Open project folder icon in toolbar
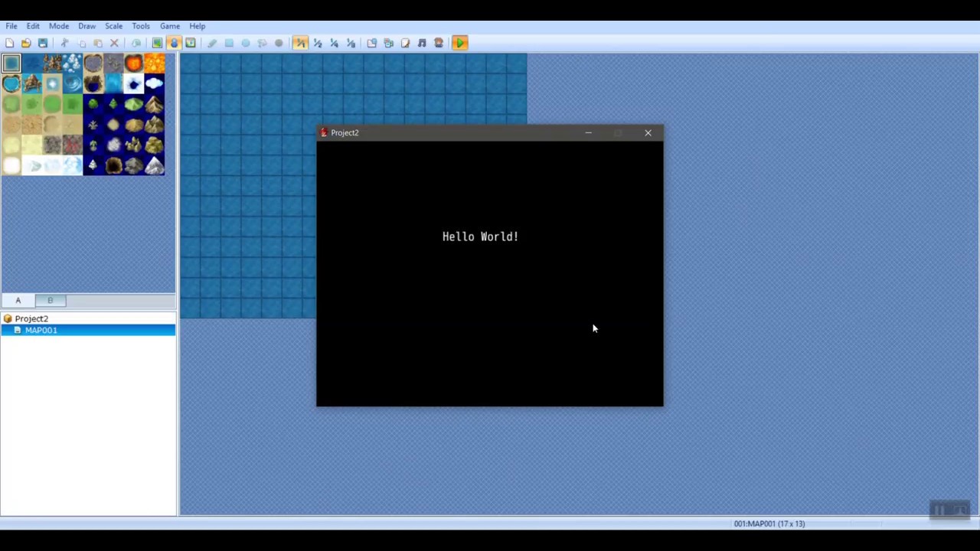 (x=26, y=43)
